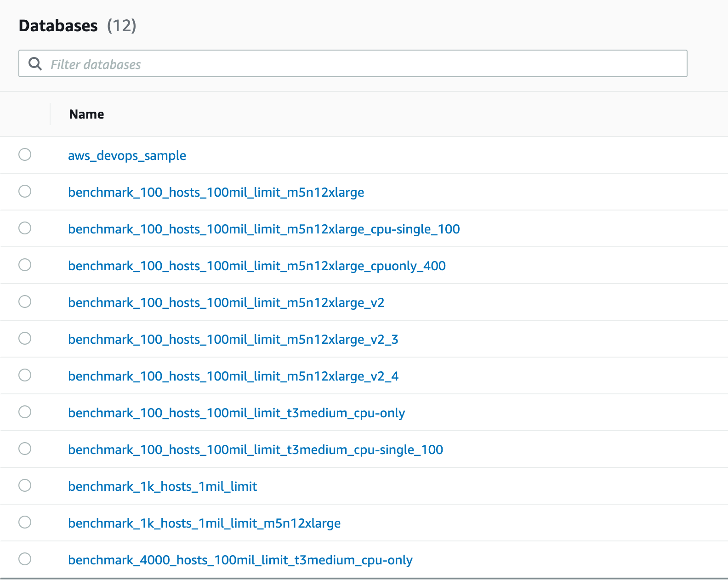
Task: Select radio for m5n12xlarge_cpu-single_100 database
Action: coord(25,228)
